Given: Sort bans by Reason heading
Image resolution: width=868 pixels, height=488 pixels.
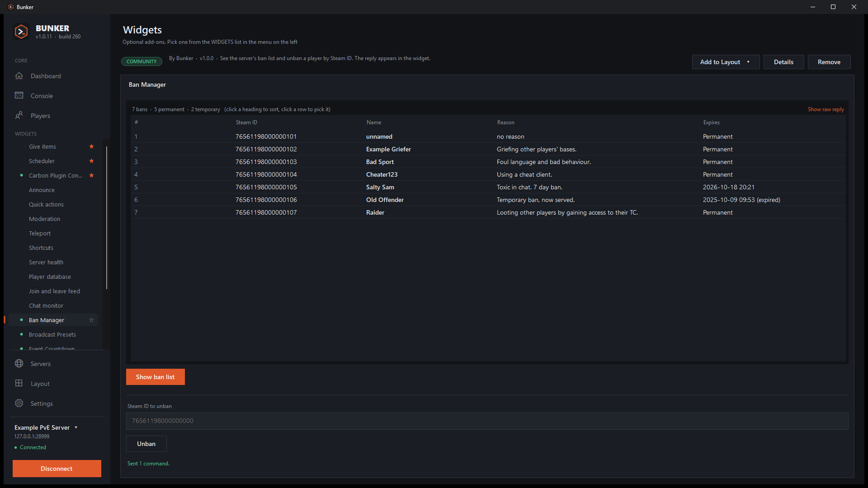Looking at the screenshot, I should coord(505,122).
